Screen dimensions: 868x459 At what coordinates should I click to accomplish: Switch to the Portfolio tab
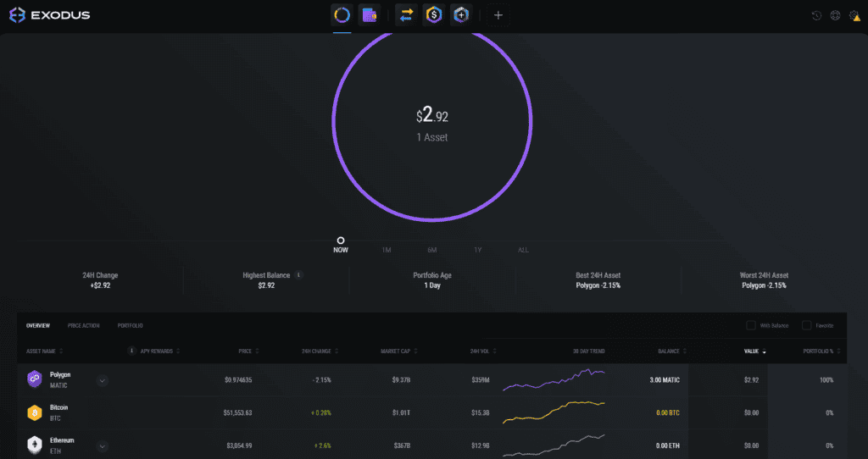point(130,326)
